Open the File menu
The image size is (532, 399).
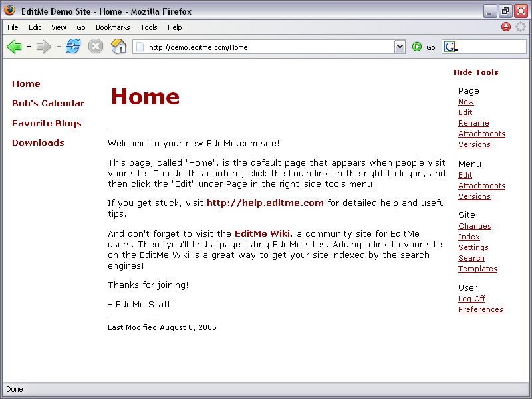pyautogui.click(x=13, y=27)
